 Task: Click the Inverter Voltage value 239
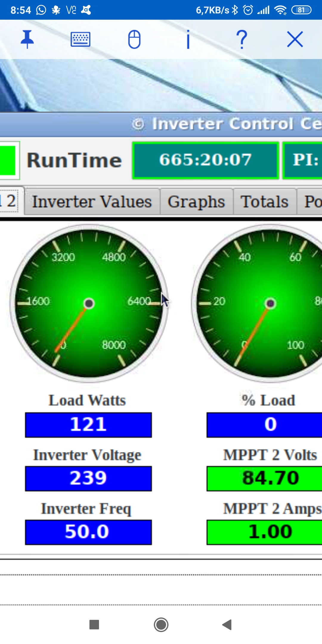pyautogui.click(x=89, y=479)
